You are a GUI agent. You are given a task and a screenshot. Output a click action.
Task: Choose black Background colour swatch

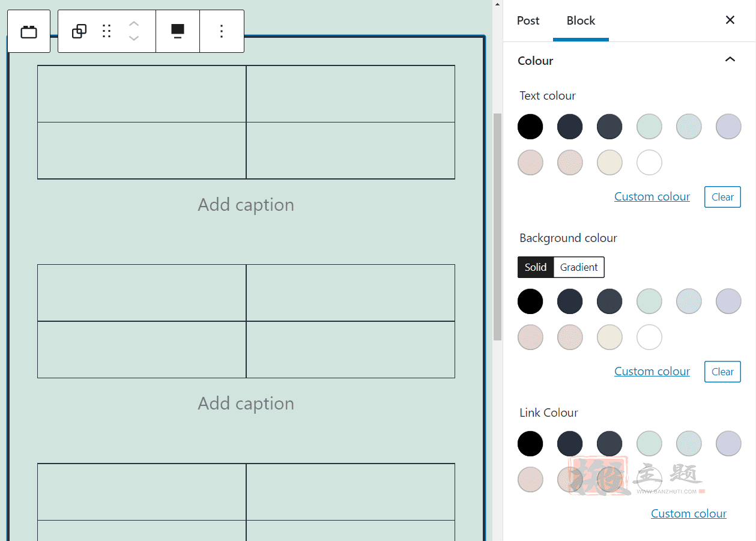(530, 301)
